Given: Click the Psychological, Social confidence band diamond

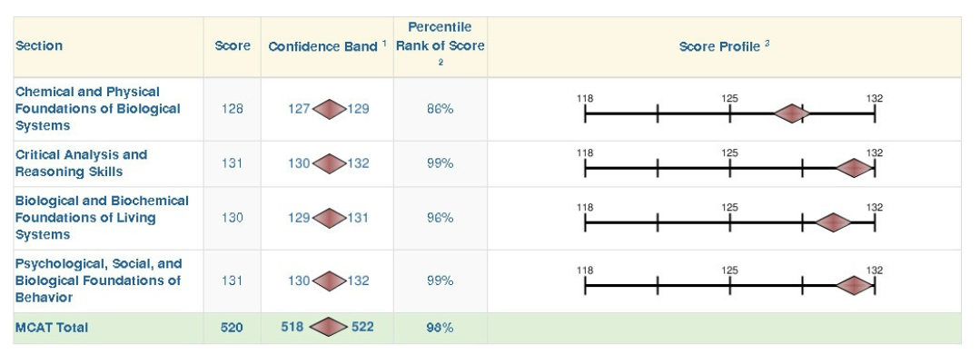Looking at the screenshot, I should (329, 280).
